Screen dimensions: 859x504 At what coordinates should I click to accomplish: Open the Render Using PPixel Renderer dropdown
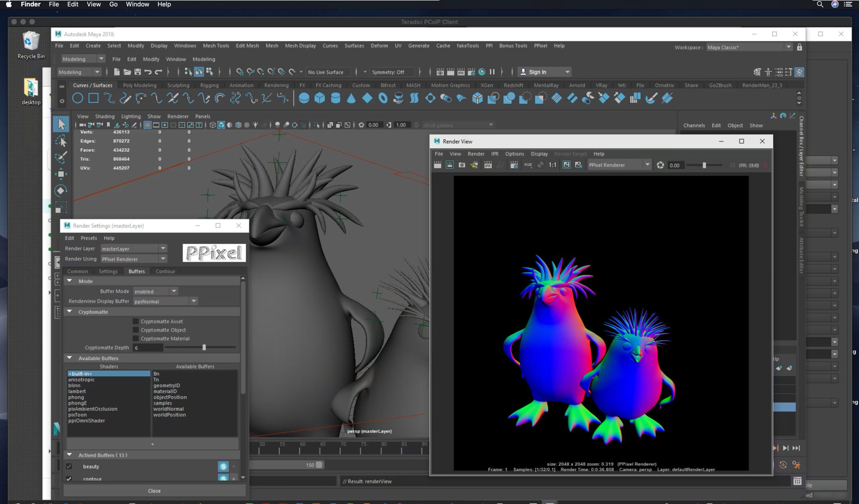tap(134, 259)
